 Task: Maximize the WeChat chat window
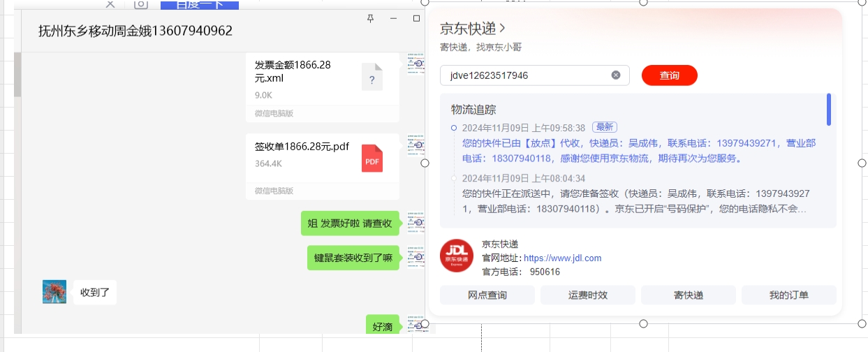click(x=417, y=18)
